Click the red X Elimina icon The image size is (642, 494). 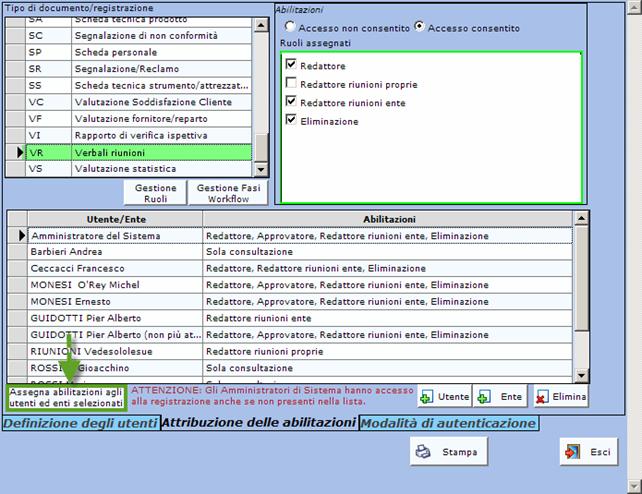542,397
